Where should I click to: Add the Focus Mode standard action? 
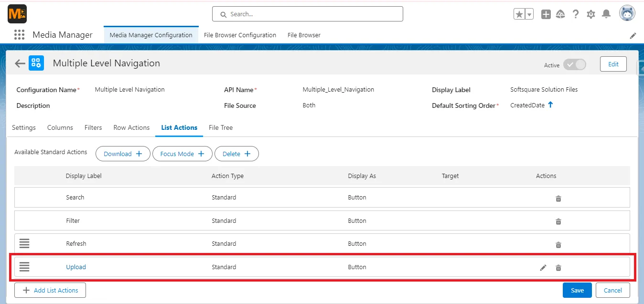pos(182,154)
